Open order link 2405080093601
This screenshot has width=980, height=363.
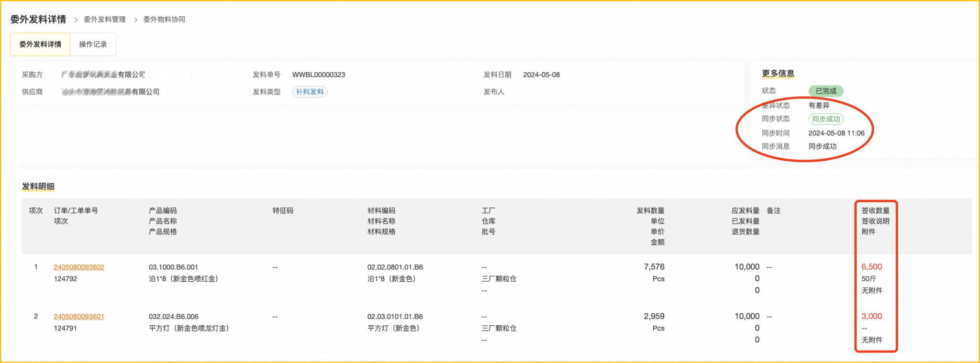coord(79,317)
